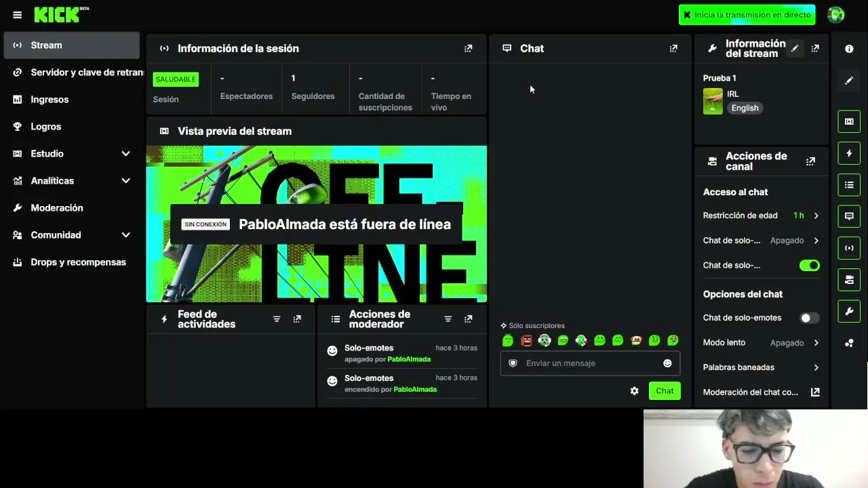Pop out the Información de la sesión panel
This screenshot has height=488, width=868.
coord(468,48)
